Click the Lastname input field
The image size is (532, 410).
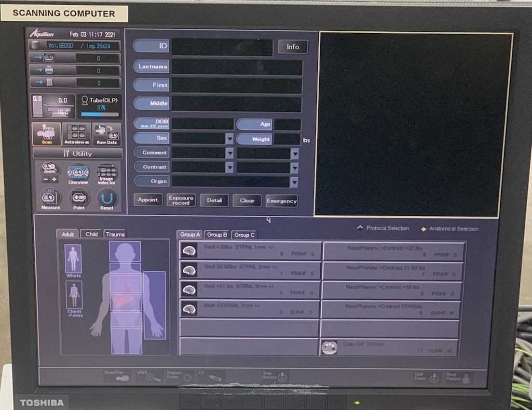click(236, 67)
